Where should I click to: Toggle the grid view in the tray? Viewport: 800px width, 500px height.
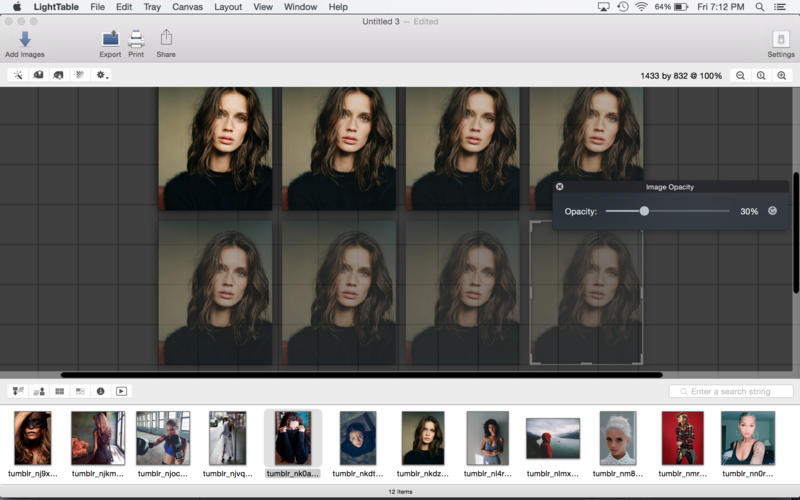pos(60,391)
